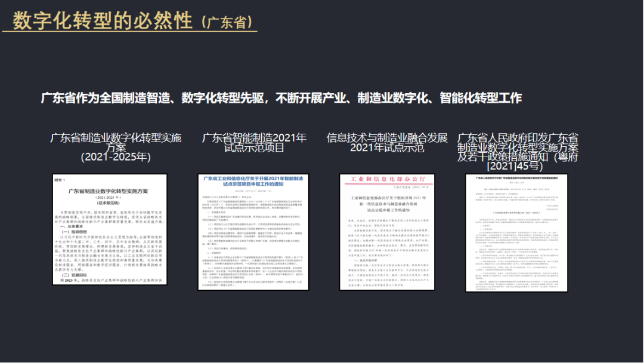Open red-header 工业和信息化部办公厅 document thumbnail
The height and width of the screenshot is (363, 644).
pyautogui.click(x=387, y=232)
